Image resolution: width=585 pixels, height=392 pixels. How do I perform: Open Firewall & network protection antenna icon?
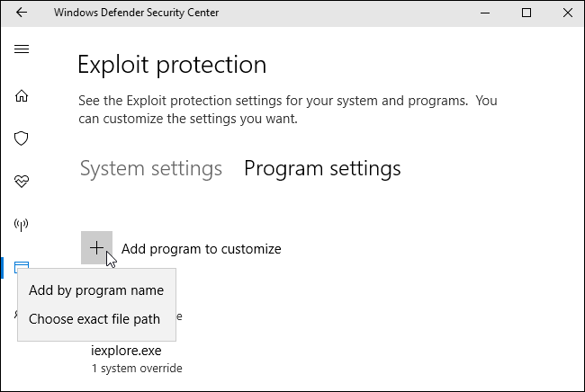(22, 224)
